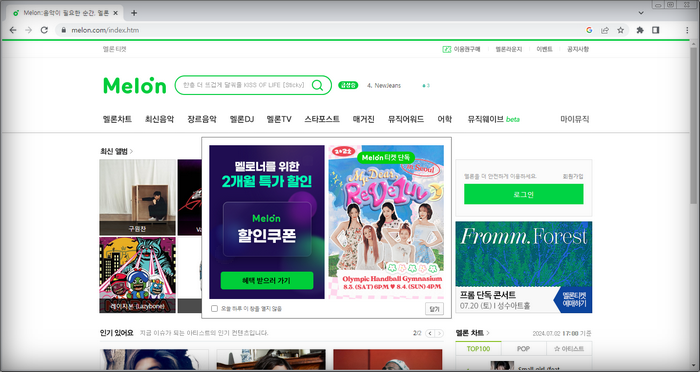Click the Melon search input field
The image size is (700, 372).
[x=244, y=85]
